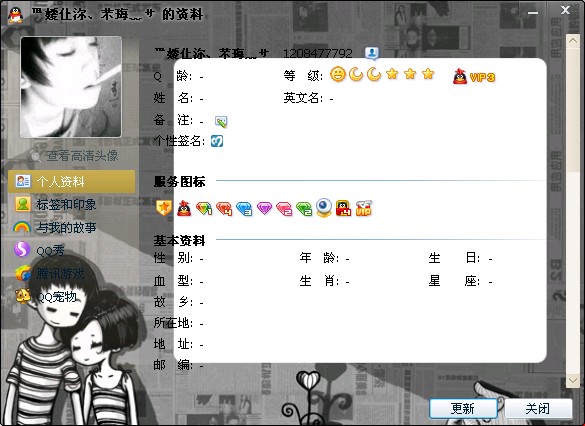
Task: Click the second moon level icon
Action: (x=374, y=74)
